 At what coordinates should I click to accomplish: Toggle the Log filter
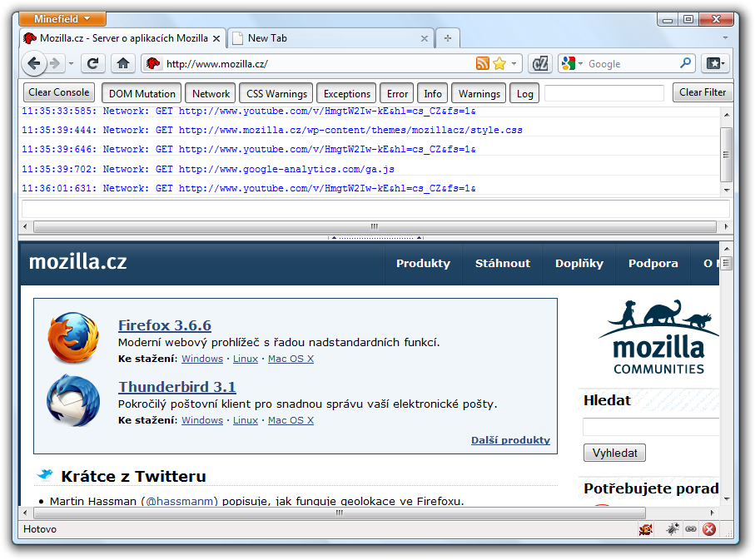click(x=524, y=93)
